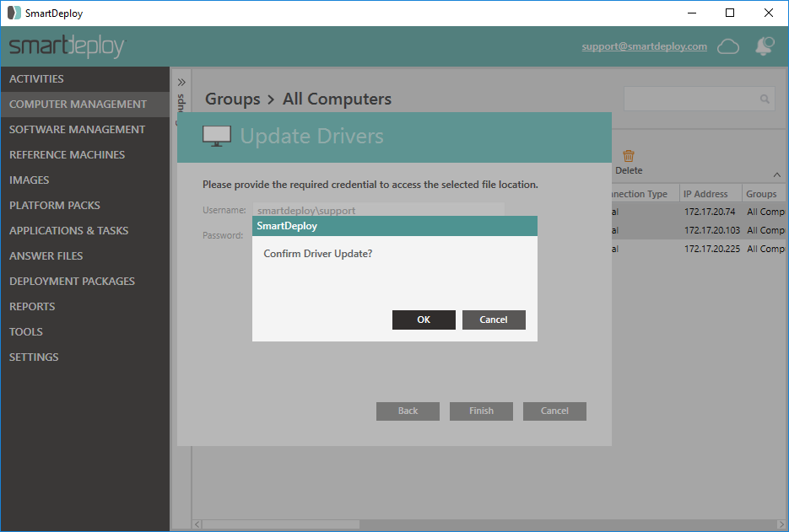Screen dimensions: 789x532
Task: Click the SmartDeploy title bar app icon
Action: click(x=14, y=13)
